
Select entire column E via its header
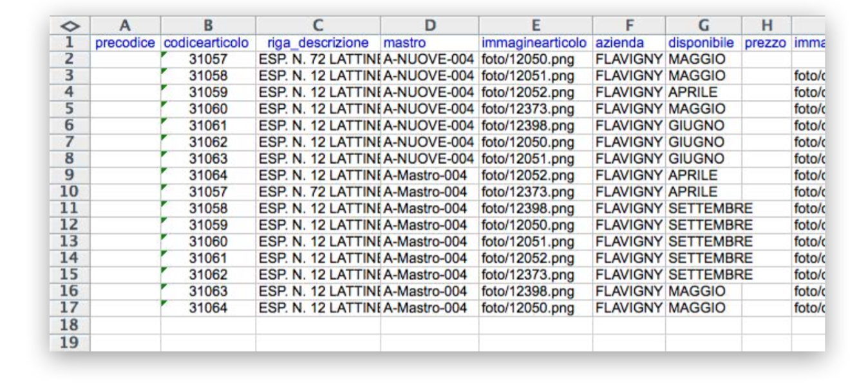click(x=535, y=26)
